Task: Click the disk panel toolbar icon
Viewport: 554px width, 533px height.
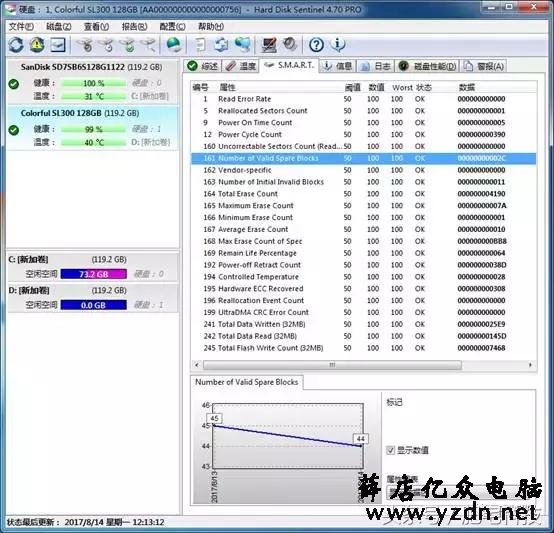Action: tap(58, 45)
